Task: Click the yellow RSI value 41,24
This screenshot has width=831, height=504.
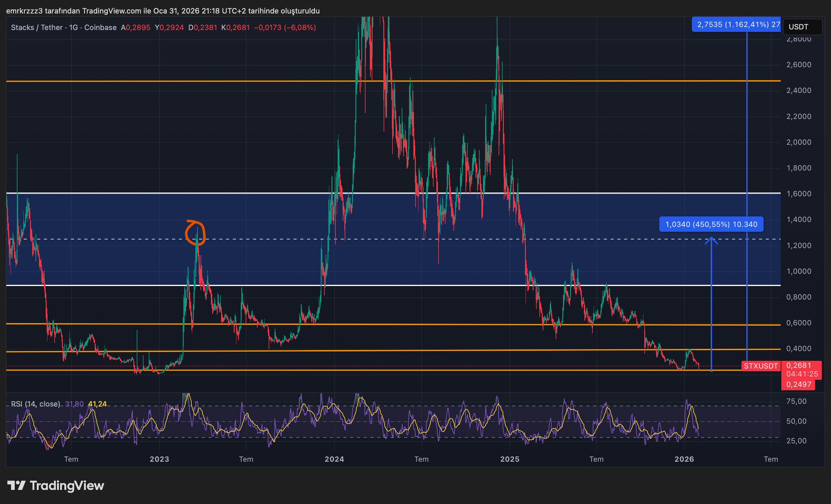Action: click(97, 404)
